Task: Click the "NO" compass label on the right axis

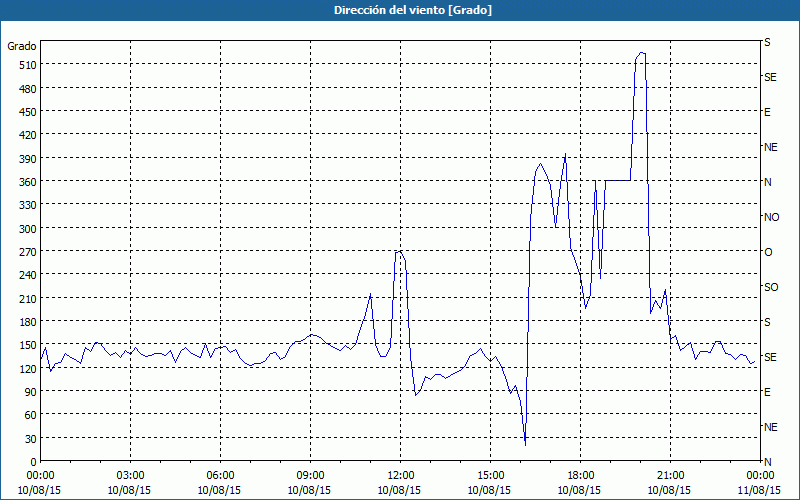Action: coord(771,217)
